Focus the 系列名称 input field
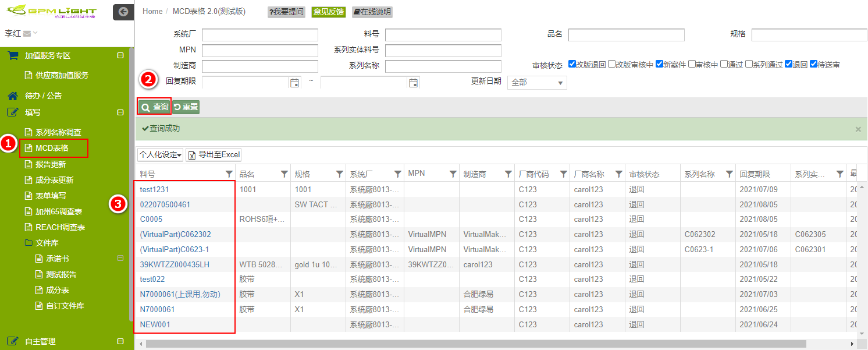This screenshot has width=868, height=350. pyautogui.click(x=443, y=66)
